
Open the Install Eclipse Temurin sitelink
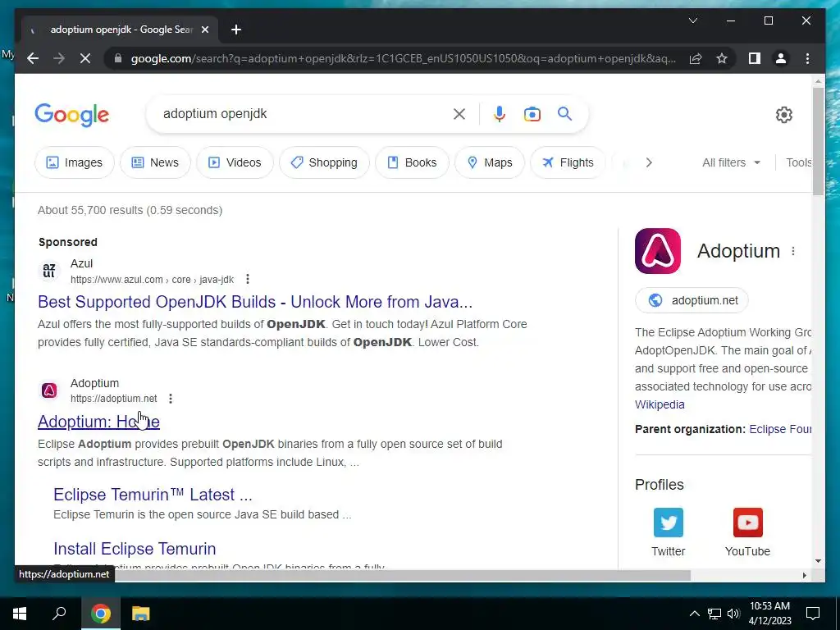click(135, 549)
